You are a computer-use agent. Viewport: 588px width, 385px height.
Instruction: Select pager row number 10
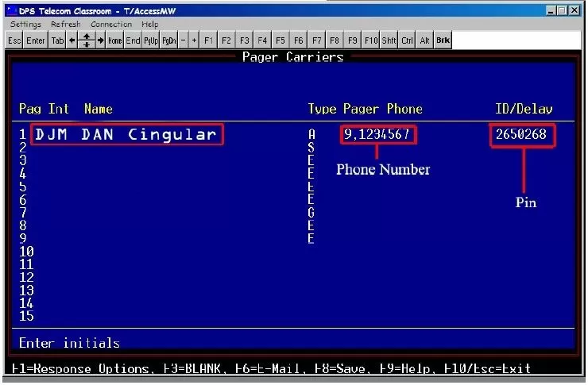26,252
